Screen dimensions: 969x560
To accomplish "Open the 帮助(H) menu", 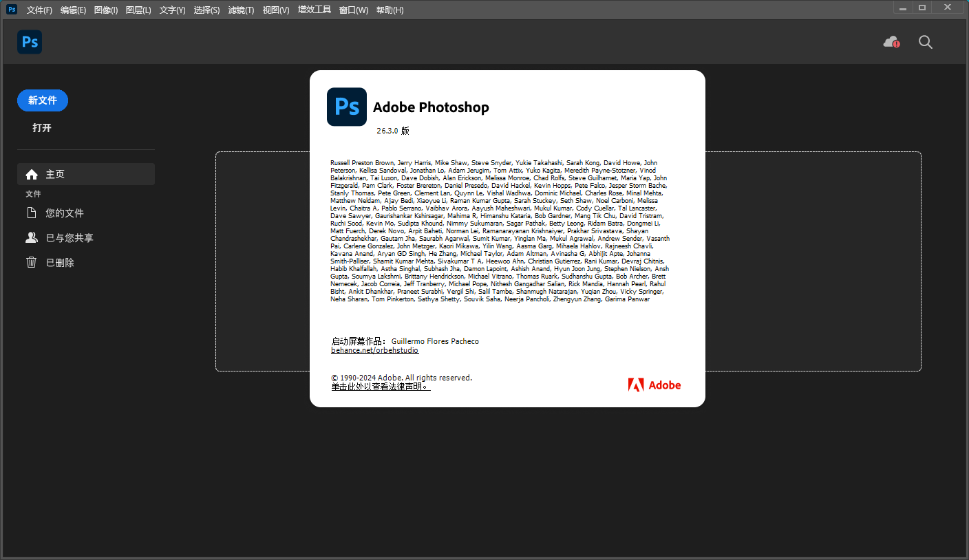I will (390, 10).
